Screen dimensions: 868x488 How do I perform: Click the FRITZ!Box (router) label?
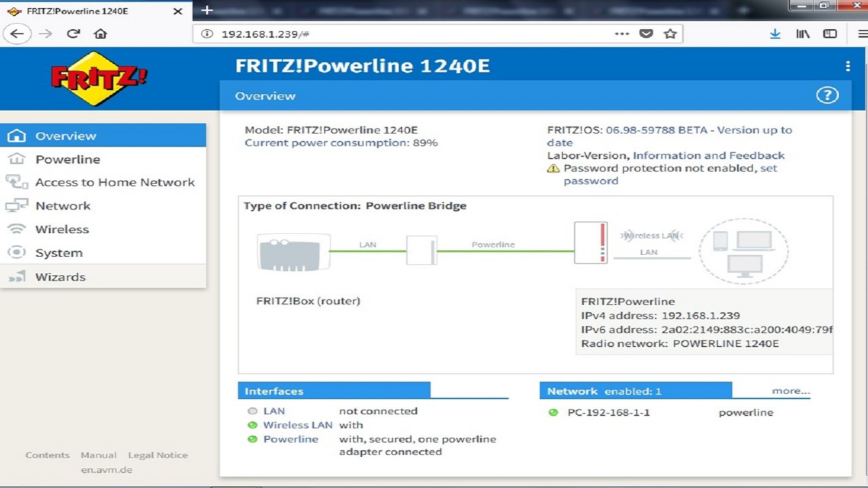[x=308, y=301]
